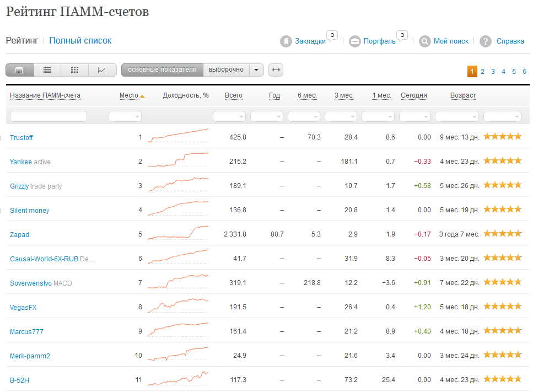Switch to chart view icon

click(102, 70)
